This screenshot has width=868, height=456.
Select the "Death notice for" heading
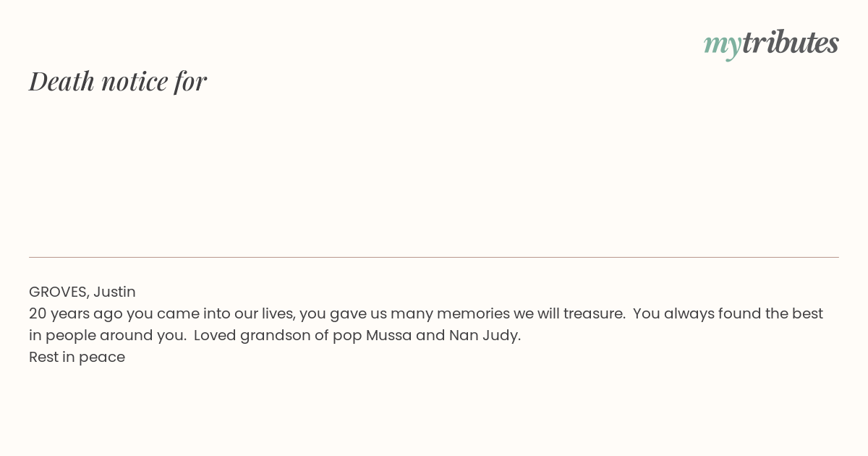(x=118, y=80)
